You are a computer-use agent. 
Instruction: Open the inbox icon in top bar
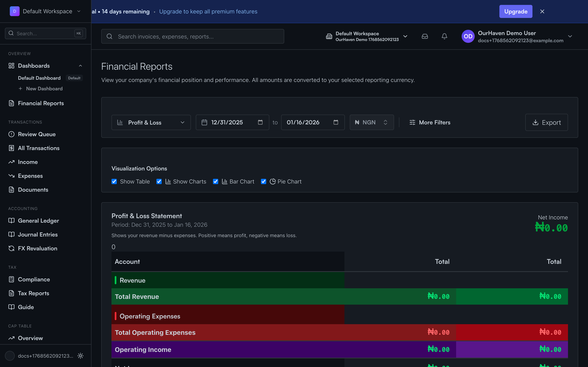(425, 36)
